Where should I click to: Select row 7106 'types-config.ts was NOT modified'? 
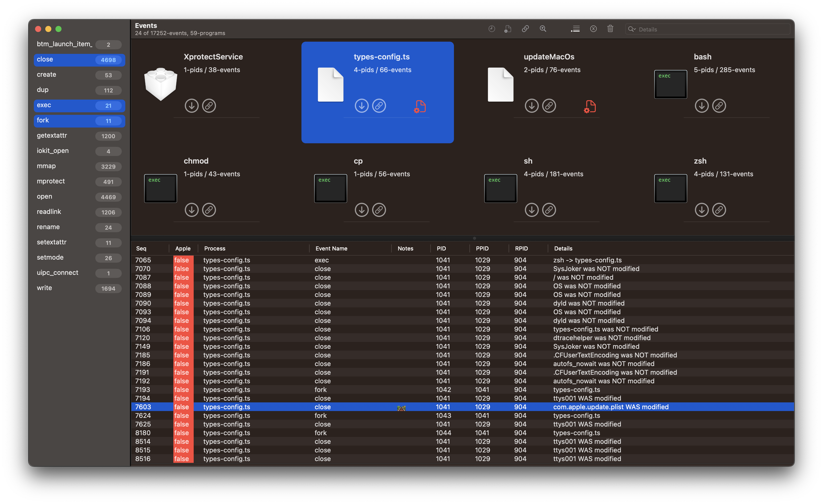click(463, 329)
